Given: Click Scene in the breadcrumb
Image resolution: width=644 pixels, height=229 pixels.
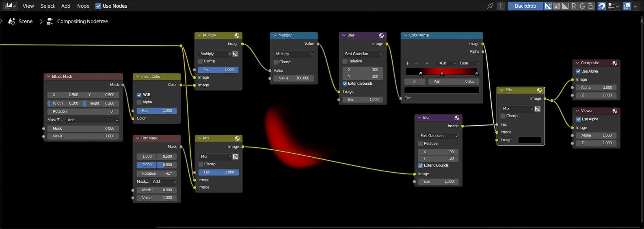Looking at the screenshot, I should 26,21.
